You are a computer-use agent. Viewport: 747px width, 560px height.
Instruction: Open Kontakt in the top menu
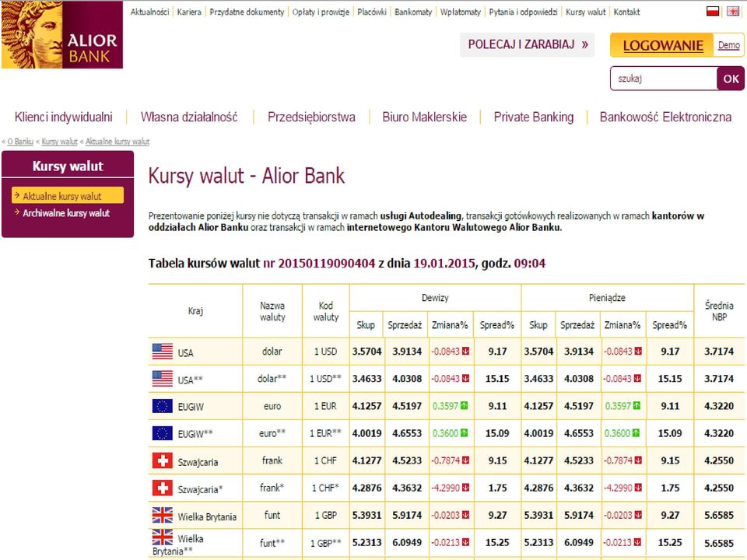pos(626,12)
